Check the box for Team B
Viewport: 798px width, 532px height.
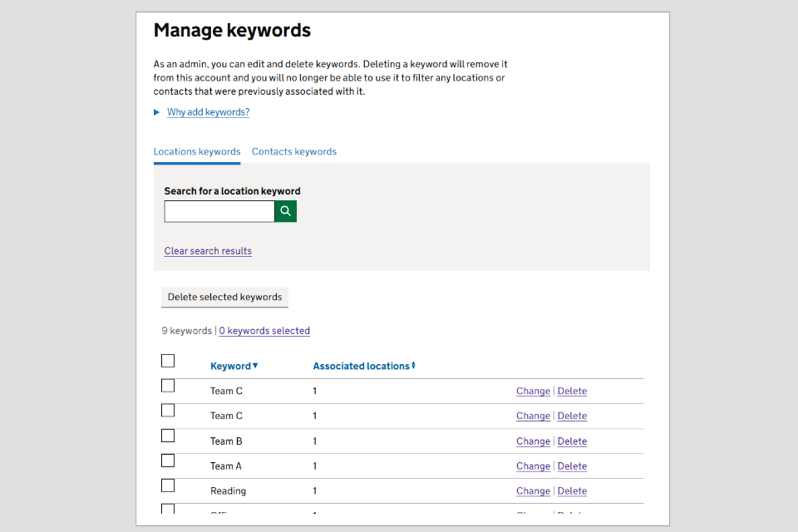(168, 436)
